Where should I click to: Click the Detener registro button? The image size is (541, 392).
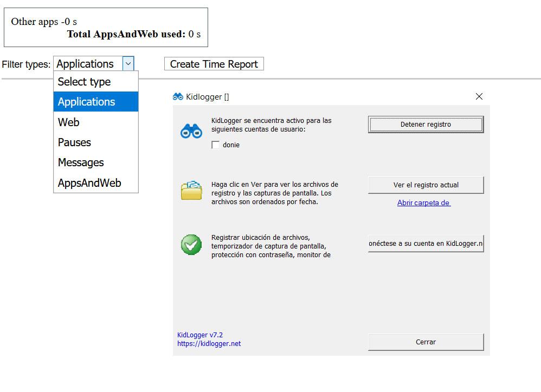click(426, 125)
